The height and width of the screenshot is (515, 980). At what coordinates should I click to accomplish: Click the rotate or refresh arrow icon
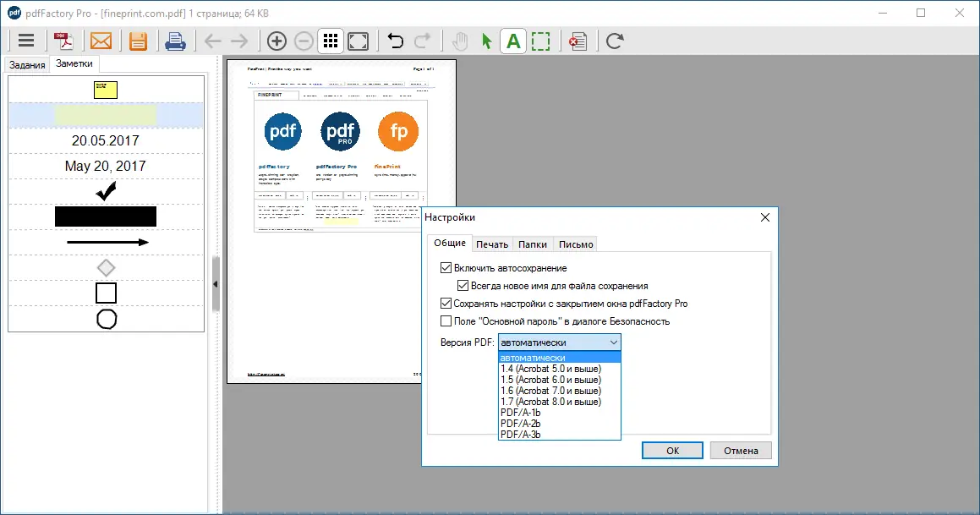[615, 41]
